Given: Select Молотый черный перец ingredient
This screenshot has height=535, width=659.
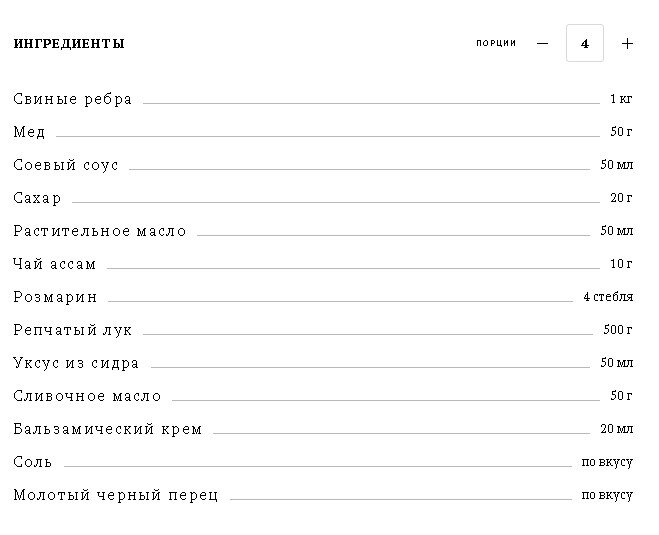Looking at the screenshot, I should click(x=116, y=495).
